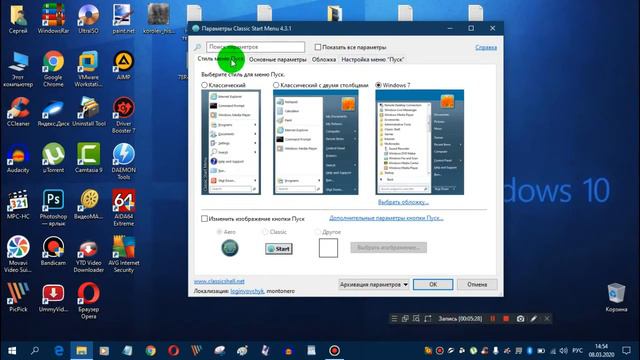This screenshot has height=360, width=640.
Task: Launch Audacity from the desktop
Action: (x=18, y=158)
